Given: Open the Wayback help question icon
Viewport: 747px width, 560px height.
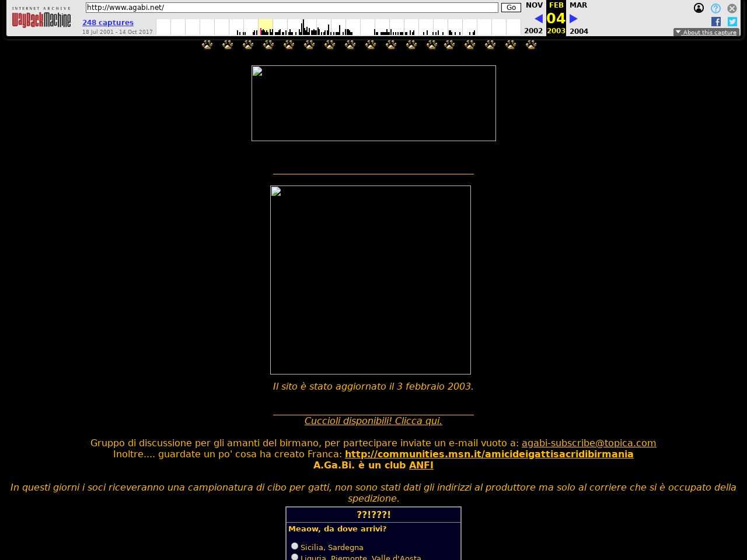Looking at the screenshot, I should click(x=715, y=8).
